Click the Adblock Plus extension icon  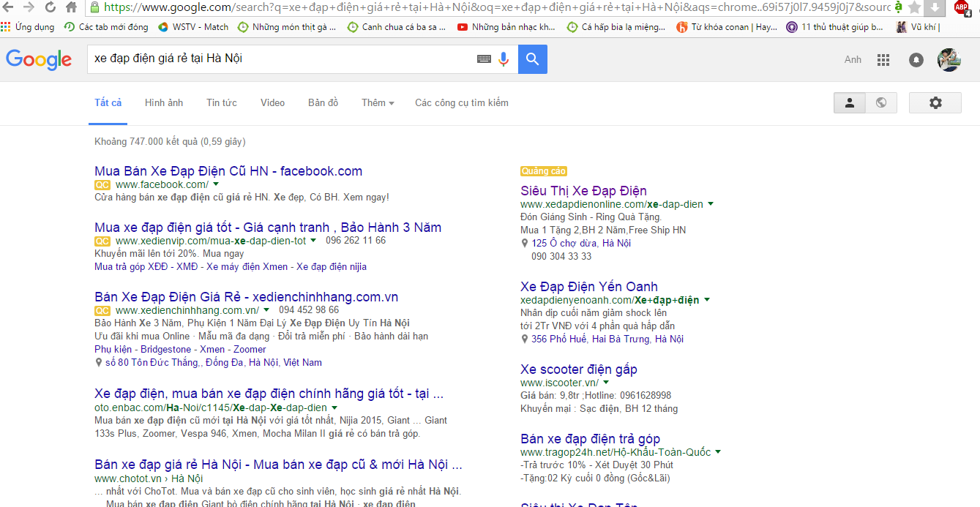click(961, 7)
